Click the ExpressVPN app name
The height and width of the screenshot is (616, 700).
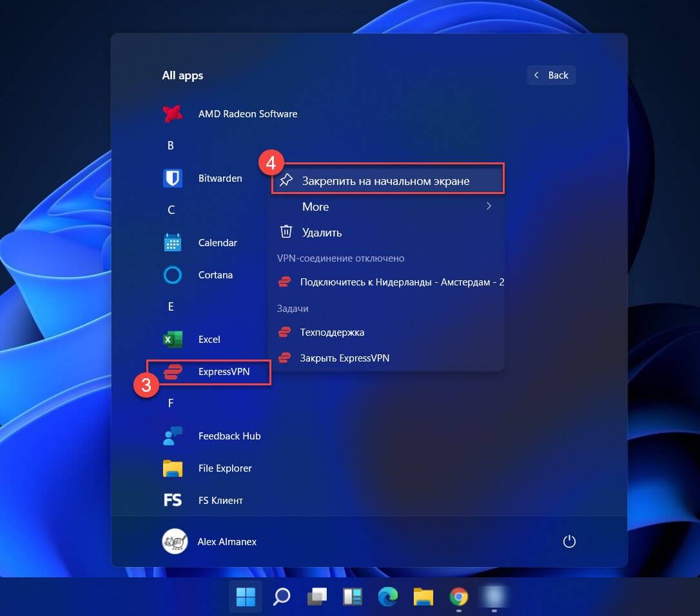pyautogui.click(x=224, y=371)
